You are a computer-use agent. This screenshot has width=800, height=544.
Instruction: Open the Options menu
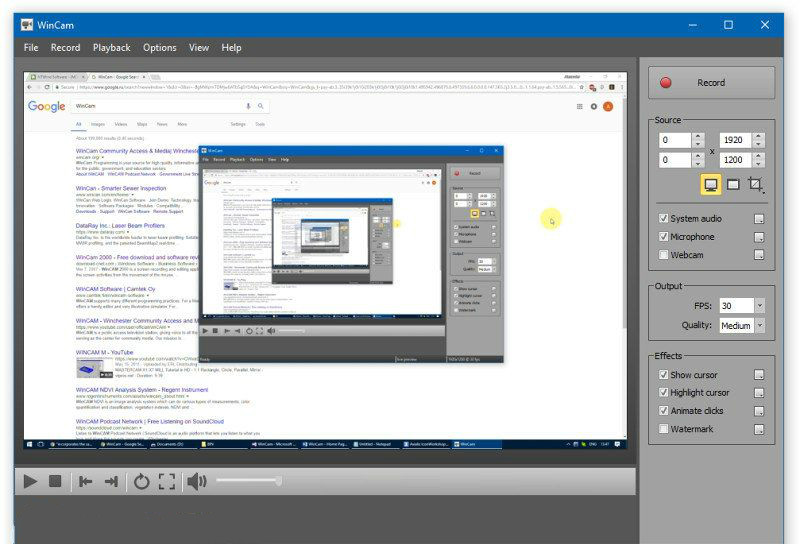[x=160, y=47]
